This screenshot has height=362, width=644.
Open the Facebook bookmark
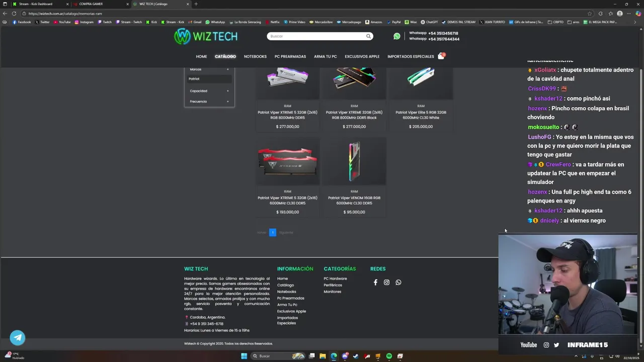click(x=22, y=22)
